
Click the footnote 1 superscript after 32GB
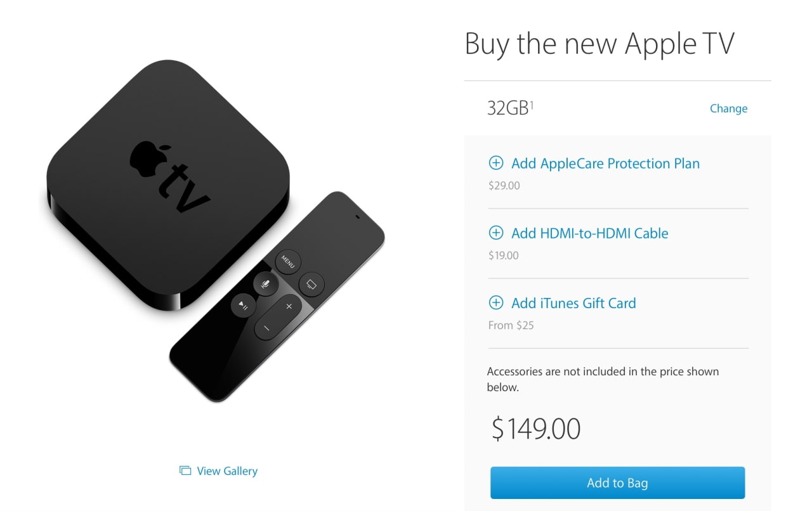click(532, 104)
